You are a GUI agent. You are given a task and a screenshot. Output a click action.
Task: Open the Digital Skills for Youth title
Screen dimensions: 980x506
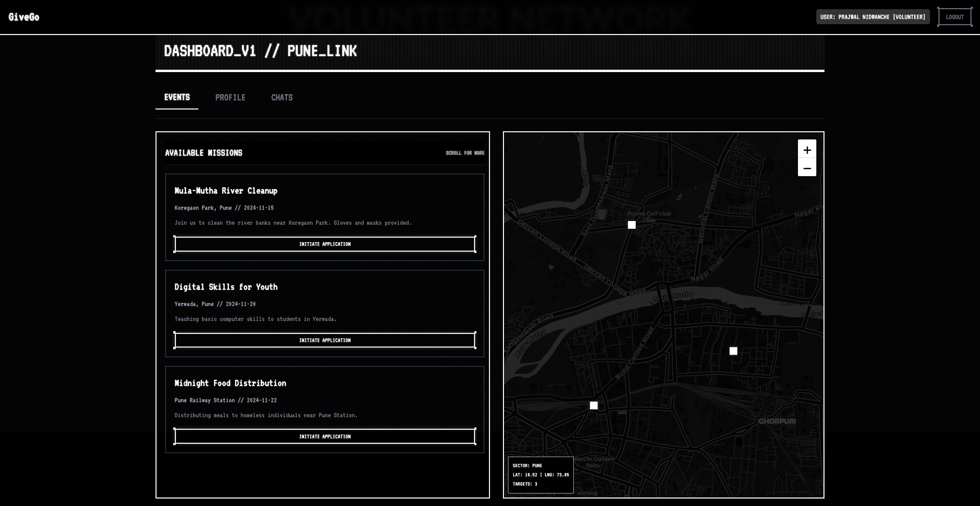226,287
